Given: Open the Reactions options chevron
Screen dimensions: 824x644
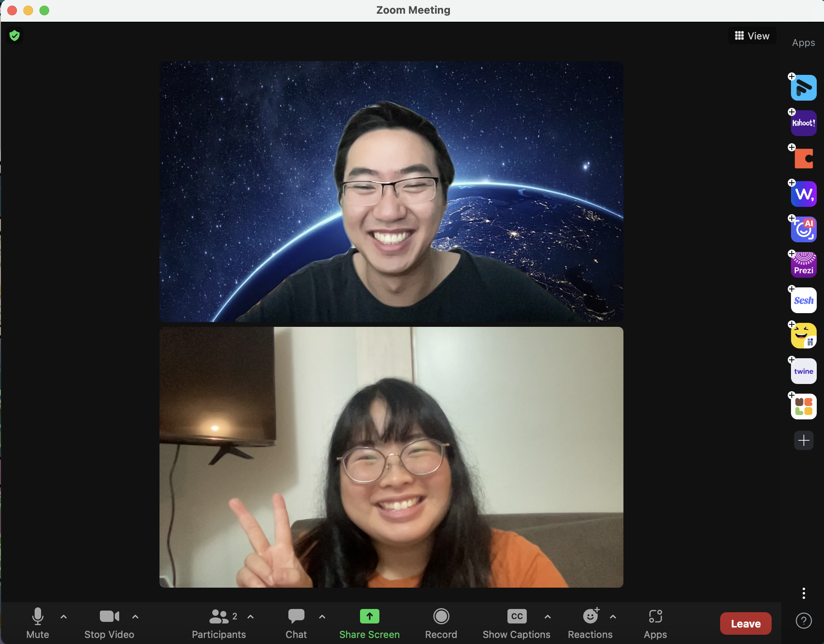Looking at the screenshot, I should 613,617.
